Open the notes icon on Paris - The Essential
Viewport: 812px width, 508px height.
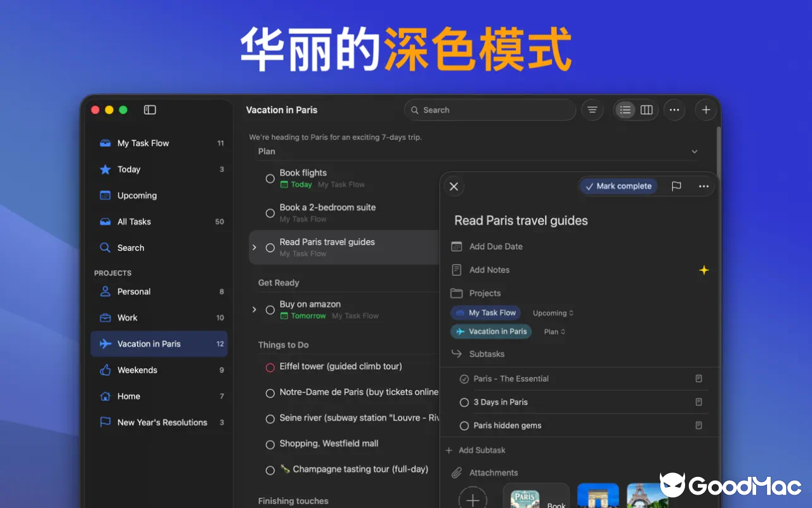[698, 378]
